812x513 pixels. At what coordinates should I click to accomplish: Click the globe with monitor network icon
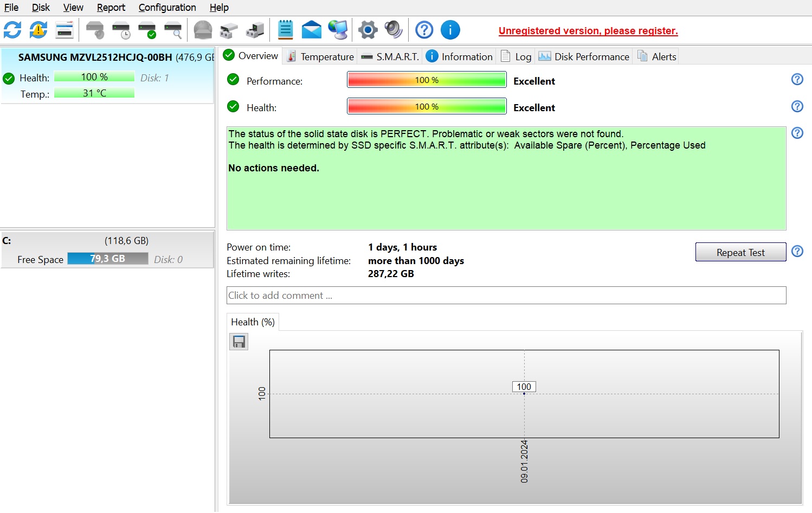point(338,30)
